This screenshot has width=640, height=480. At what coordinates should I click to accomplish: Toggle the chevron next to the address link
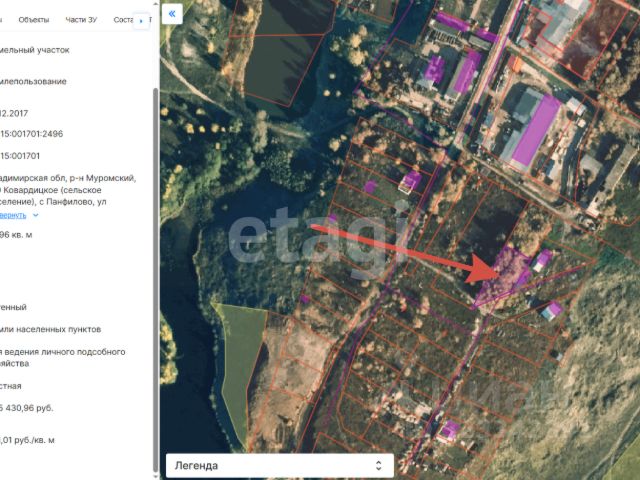[36, 215]
